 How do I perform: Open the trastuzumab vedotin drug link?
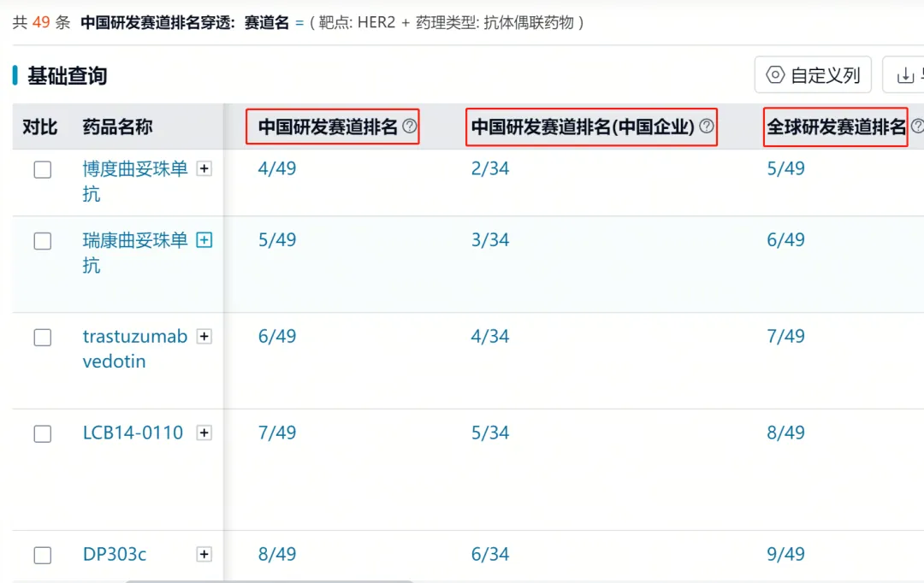pyautogui.click(x=135, y=349)
